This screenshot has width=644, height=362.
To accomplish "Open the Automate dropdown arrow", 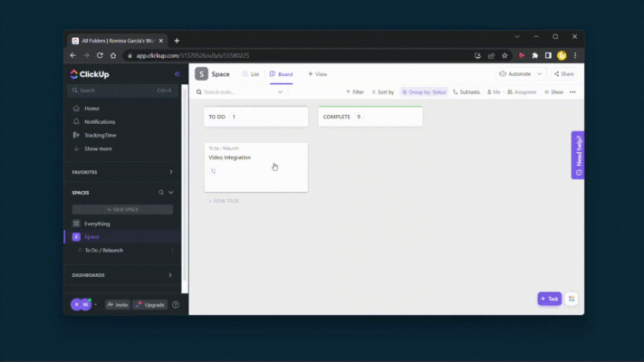I will [x=539, y=74].
